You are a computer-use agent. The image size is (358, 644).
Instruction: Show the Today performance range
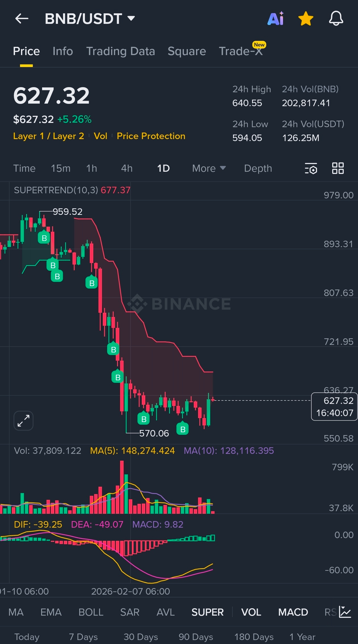click(x=27, y=637)
